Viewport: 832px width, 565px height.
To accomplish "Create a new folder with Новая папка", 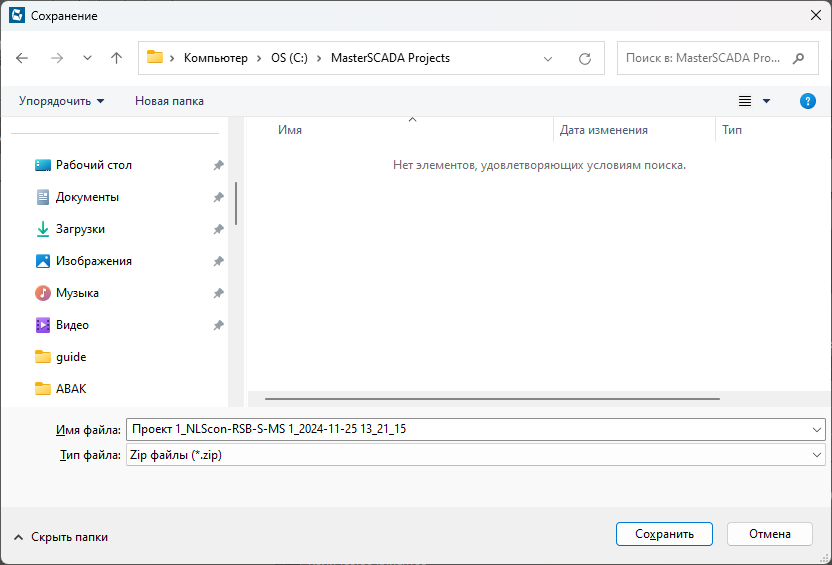I will [169, 101].
